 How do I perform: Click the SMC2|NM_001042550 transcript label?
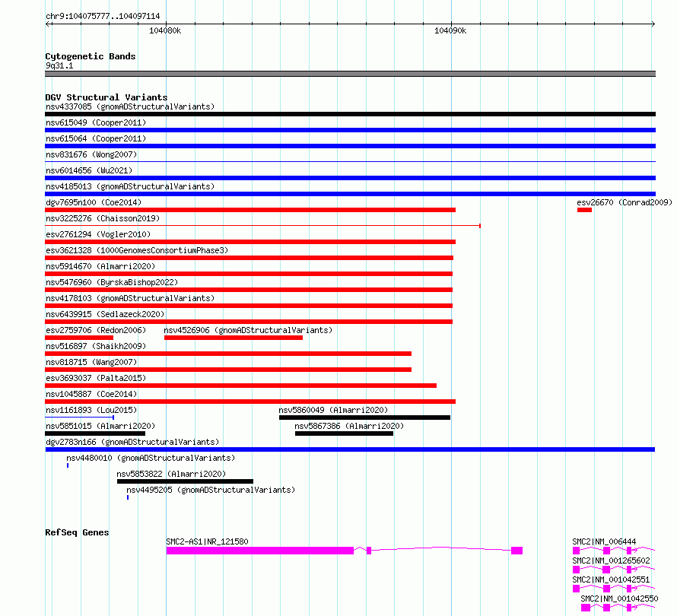pyautogui.click(x=619, y=599)
